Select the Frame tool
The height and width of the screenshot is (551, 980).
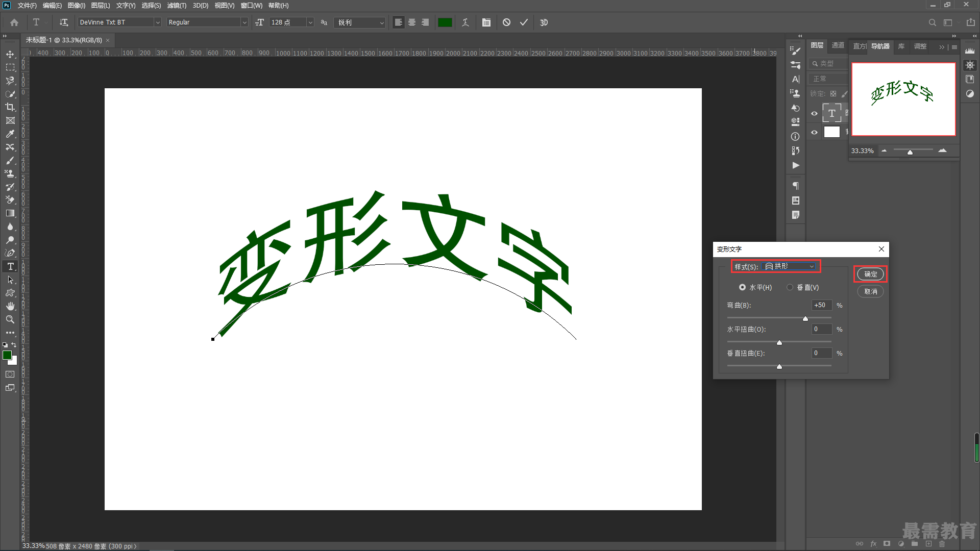coord(10,120)
